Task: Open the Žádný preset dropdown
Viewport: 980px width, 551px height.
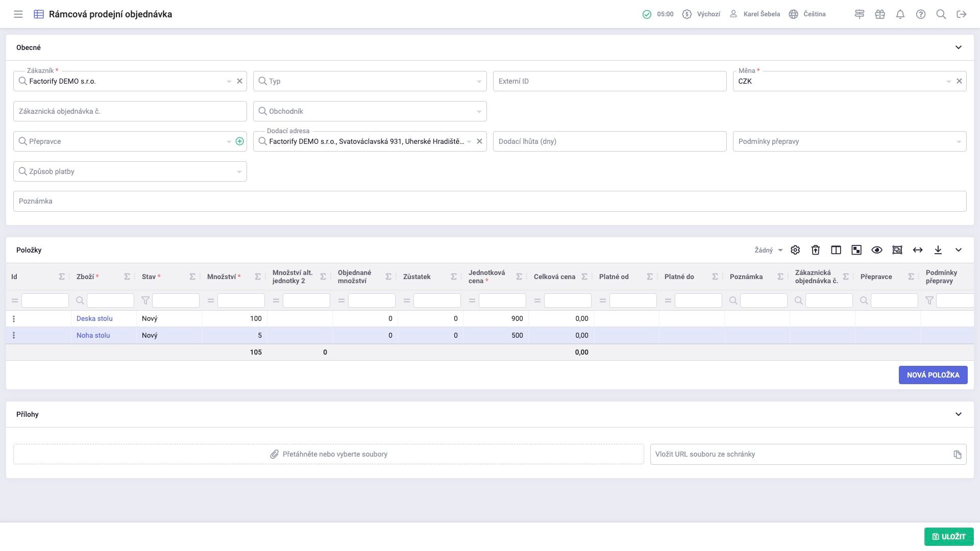Action: (x=768, y=250)
